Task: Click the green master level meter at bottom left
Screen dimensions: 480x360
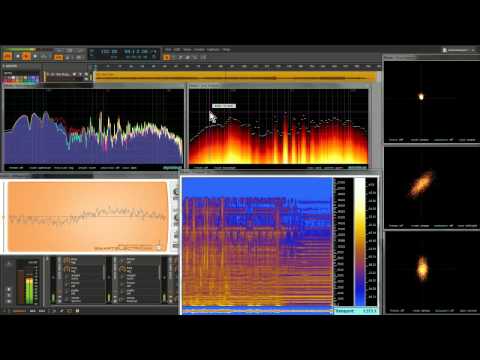Action: 29,290
